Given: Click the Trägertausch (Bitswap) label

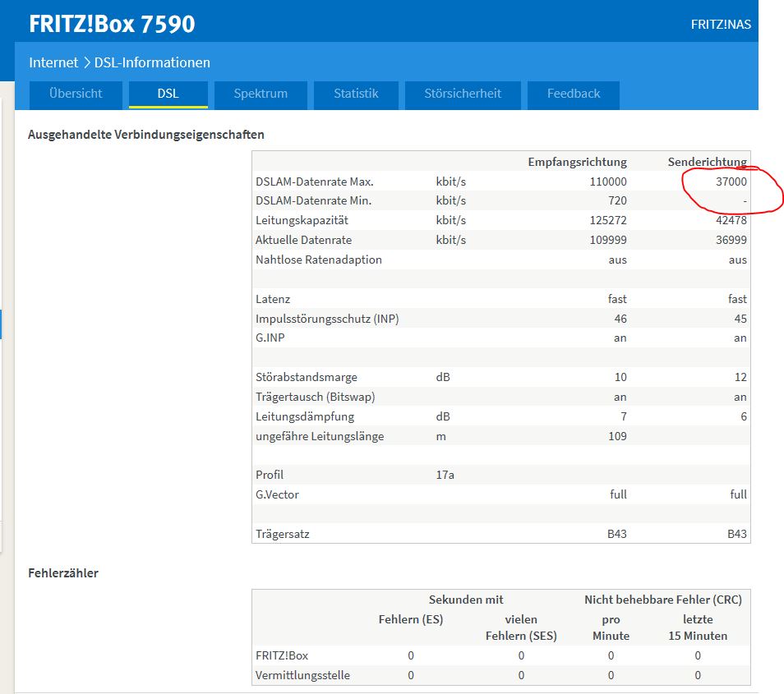Looking at the screenshot, I should click(315, 398).
